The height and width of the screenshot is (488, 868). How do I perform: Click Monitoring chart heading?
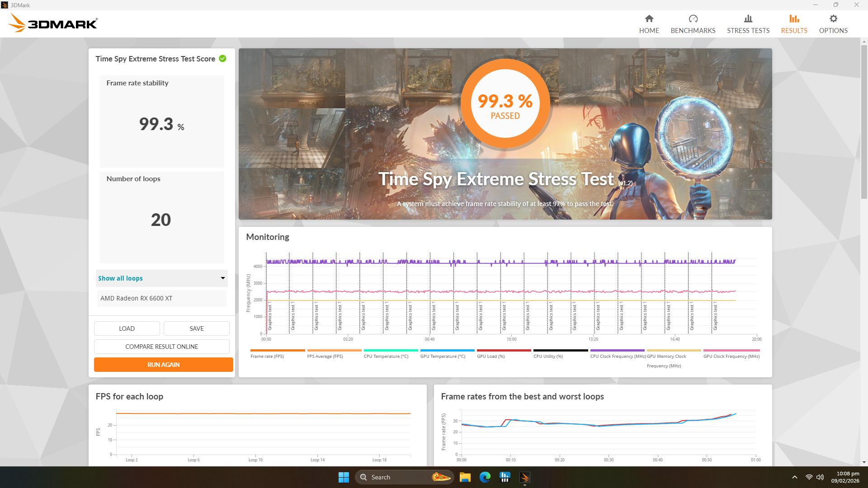point(268,237)
